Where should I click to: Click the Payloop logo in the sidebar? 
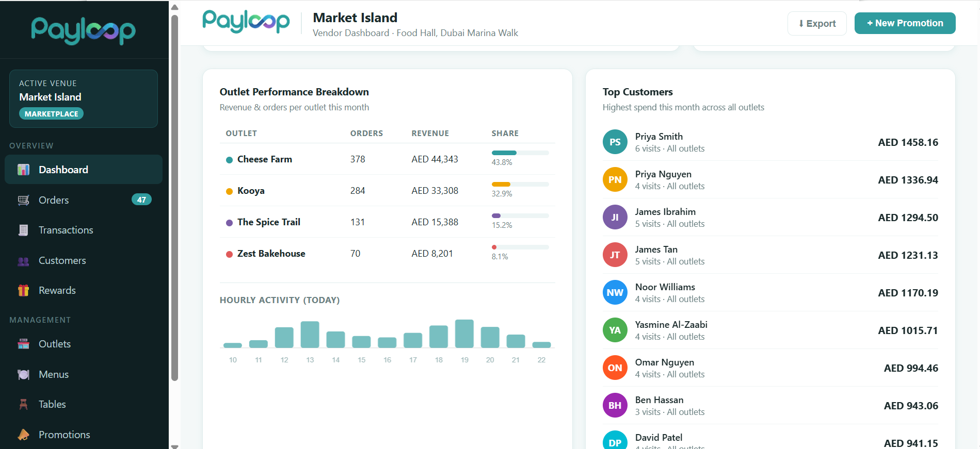pos(84,30)
